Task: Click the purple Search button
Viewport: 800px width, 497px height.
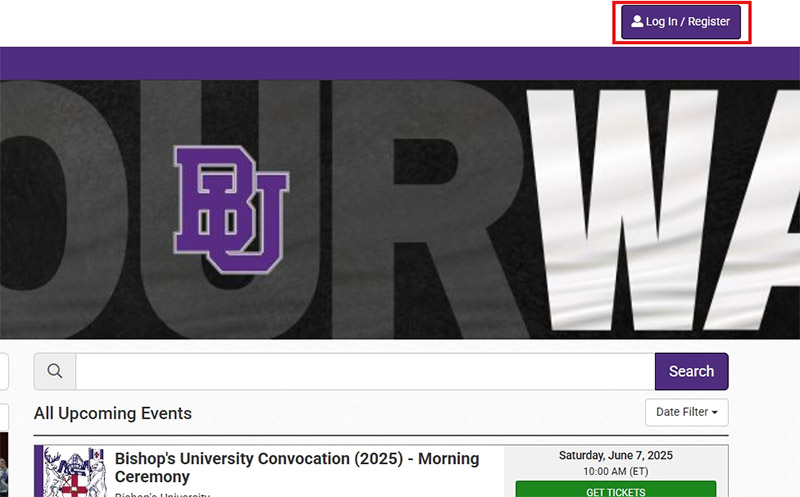Action: click(x=691, y=371)
